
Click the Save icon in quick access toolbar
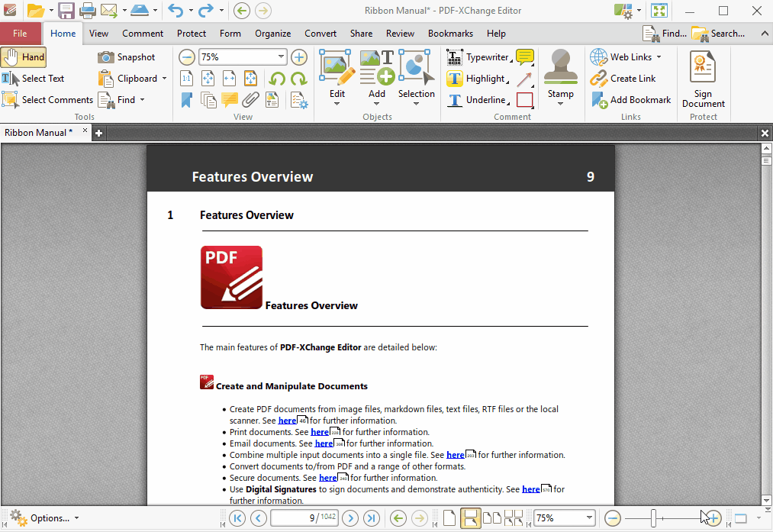point(66,11)
